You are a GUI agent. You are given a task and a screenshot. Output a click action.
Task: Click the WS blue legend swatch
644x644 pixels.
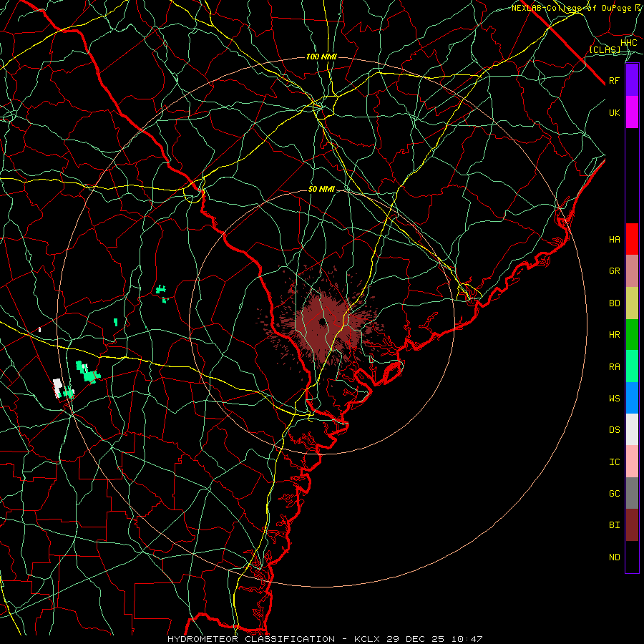[632, 398]
